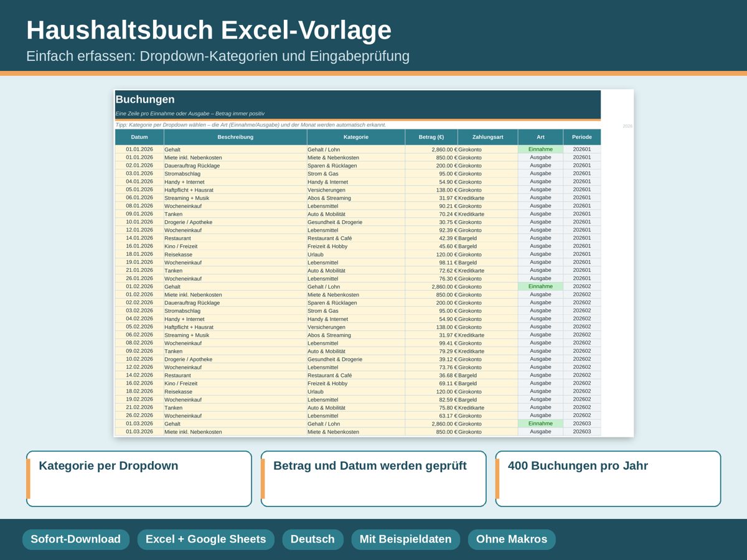The width and height of the screenshot is (747, 560).
Task: Select the date cell 18.02.2026
Action: 139,391
